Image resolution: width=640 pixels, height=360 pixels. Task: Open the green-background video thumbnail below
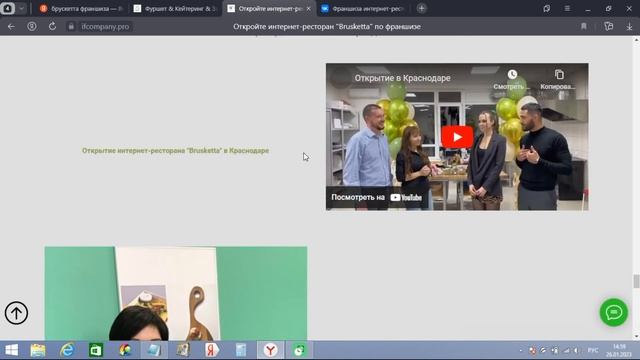(176, 293)
